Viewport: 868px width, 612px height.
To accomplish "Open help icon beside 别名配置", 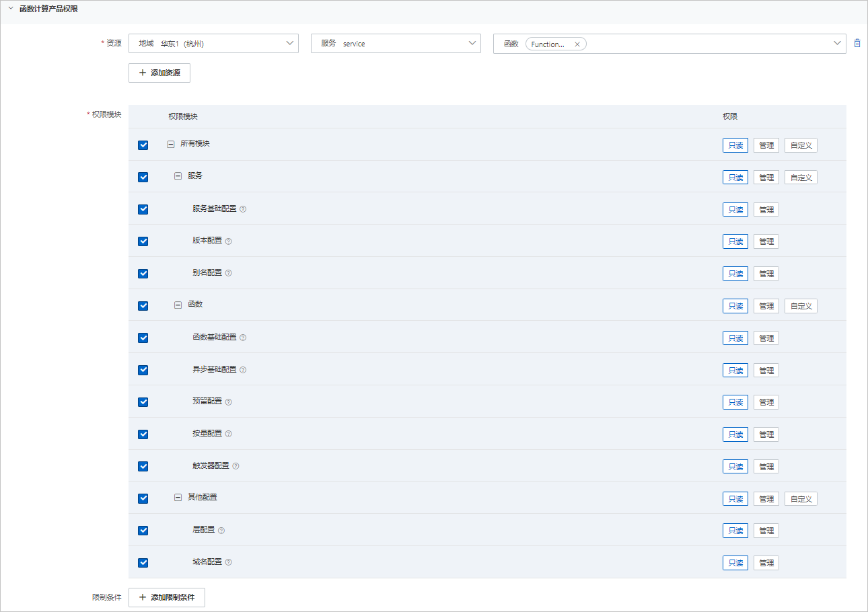I will (x=228, y=273).
